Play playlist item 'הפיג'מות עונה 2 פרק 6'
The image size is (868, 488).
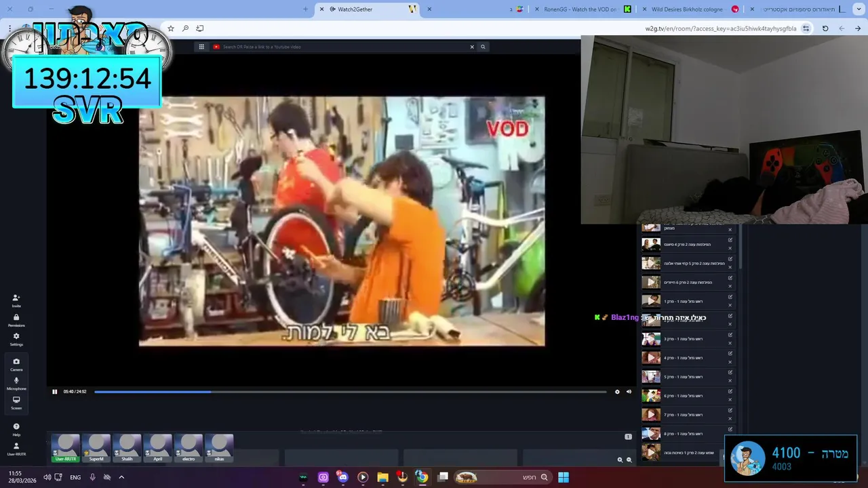[x=651, y=282]
